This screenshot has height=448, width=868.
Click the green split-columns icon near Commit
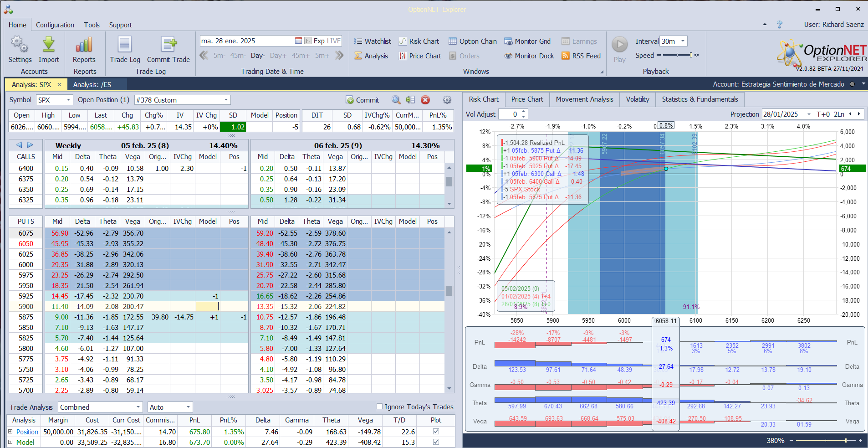click(410, 100)
